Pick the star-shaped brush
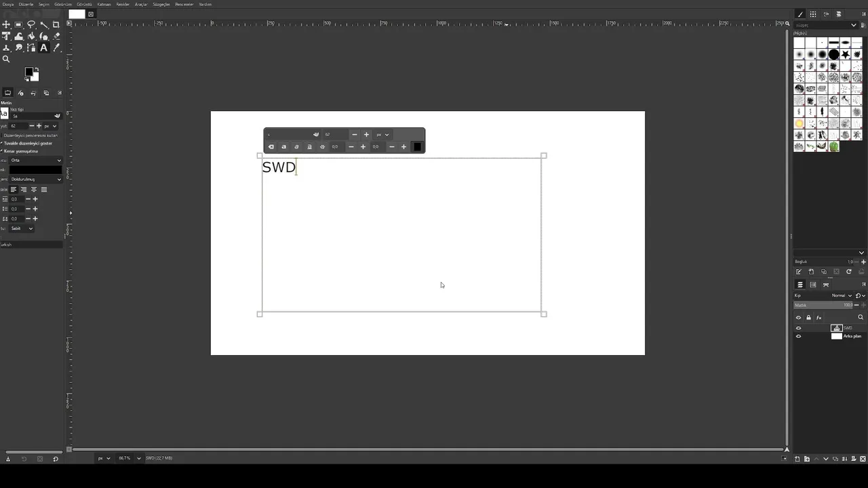This screenshot has height=488, width=868. pyautogui.click(x=845, y=54)
